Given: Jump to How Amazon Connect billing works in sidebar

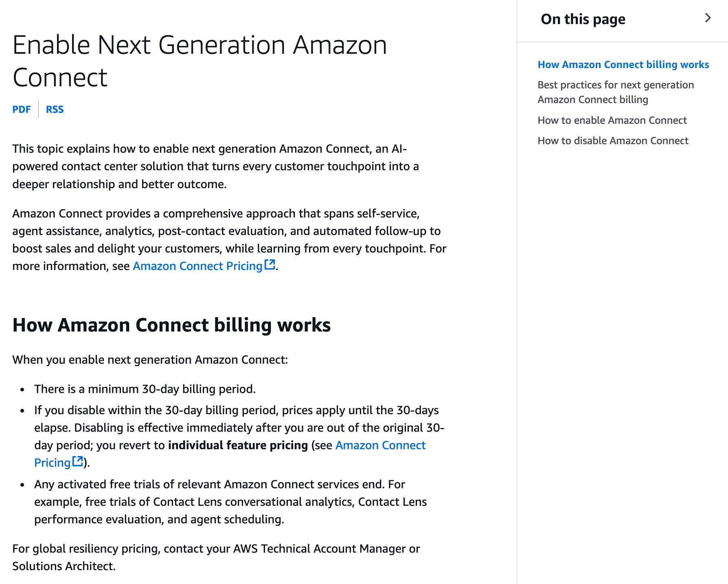Looking at the screenshot, I should [623, 64].
